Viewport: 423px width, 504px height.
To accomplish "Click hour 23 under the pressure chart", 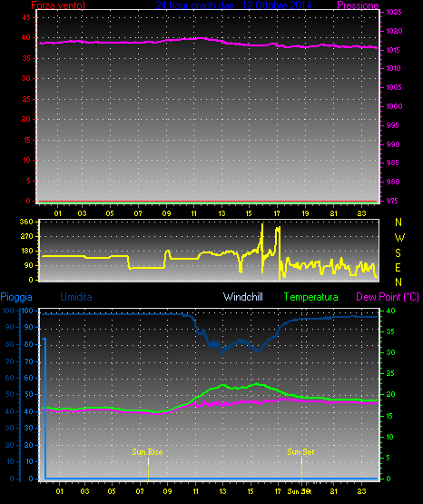I will (x=361, y=213).
